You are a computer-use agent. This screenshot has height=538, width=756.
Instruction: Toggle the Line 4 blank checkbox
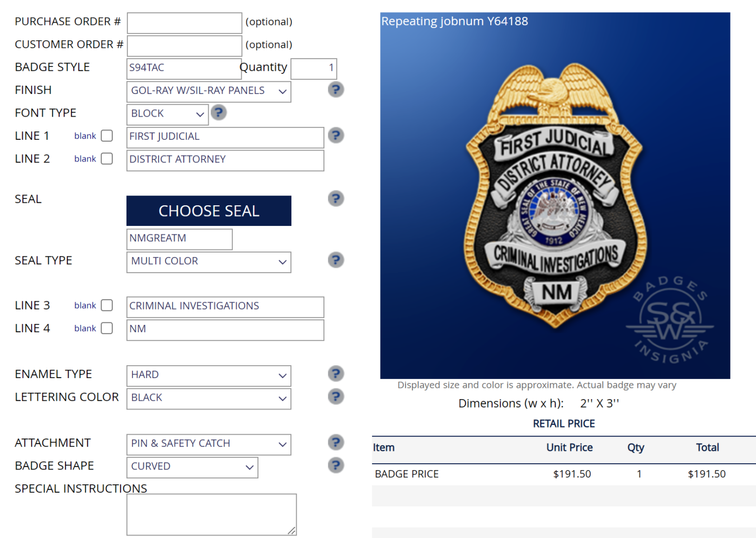click(106, 328)
